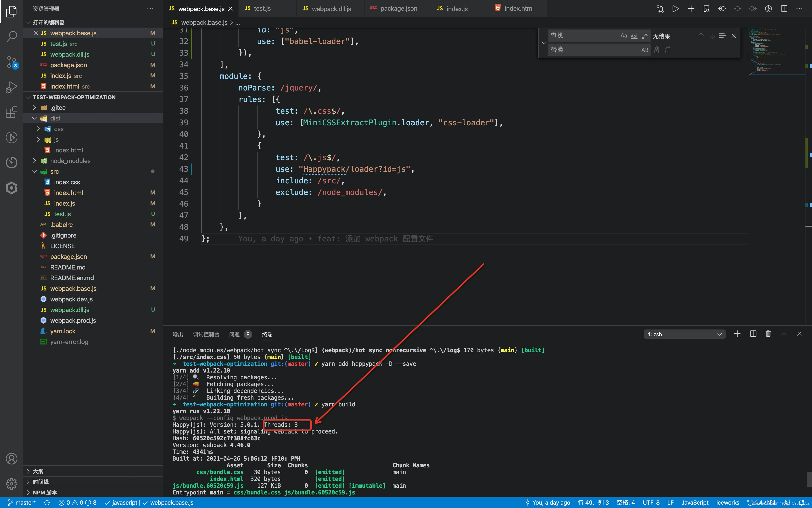Open editor More Actions ellipsis menu
Image resolution: width=812 pixels, height=508 pixels.
pos(799,9)
